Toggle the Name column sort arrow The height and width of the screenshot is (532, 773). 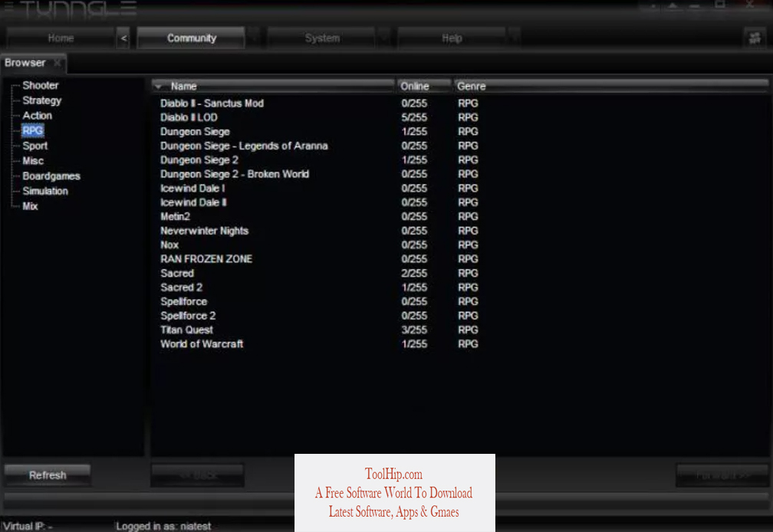coord(158,86)
